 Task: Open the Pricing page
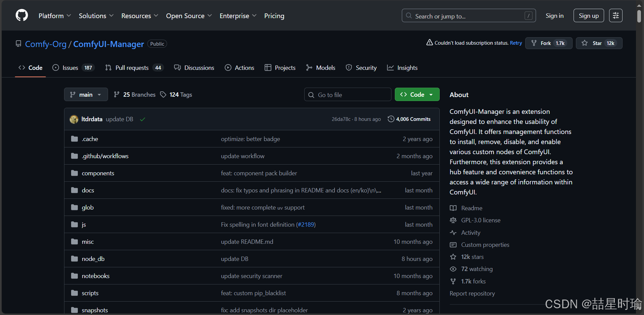(x=274, y=16)
